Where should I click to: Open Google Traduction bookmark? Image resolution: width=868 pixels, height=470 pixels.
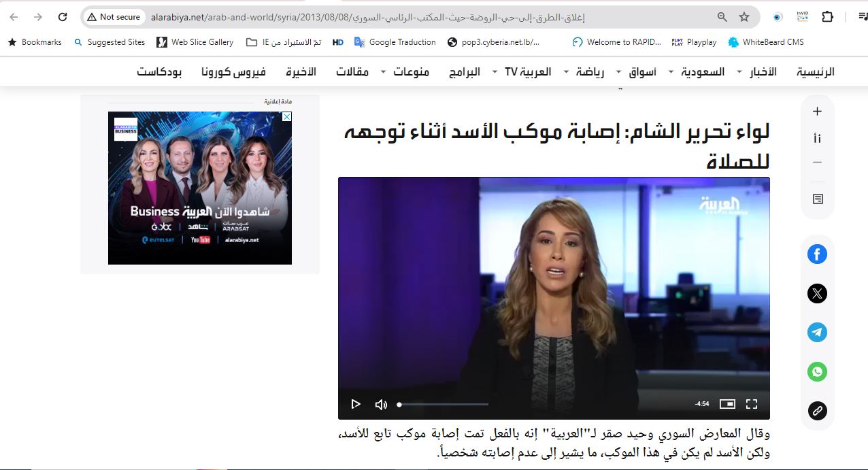(395, 42)
